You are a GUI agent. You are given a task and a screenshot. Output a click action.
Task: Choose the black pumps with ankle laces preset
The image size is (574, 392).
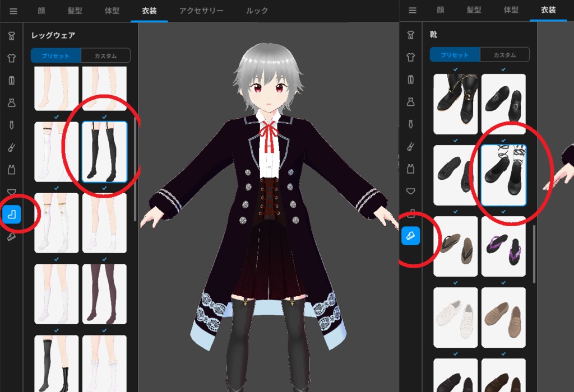pos(503,175)
